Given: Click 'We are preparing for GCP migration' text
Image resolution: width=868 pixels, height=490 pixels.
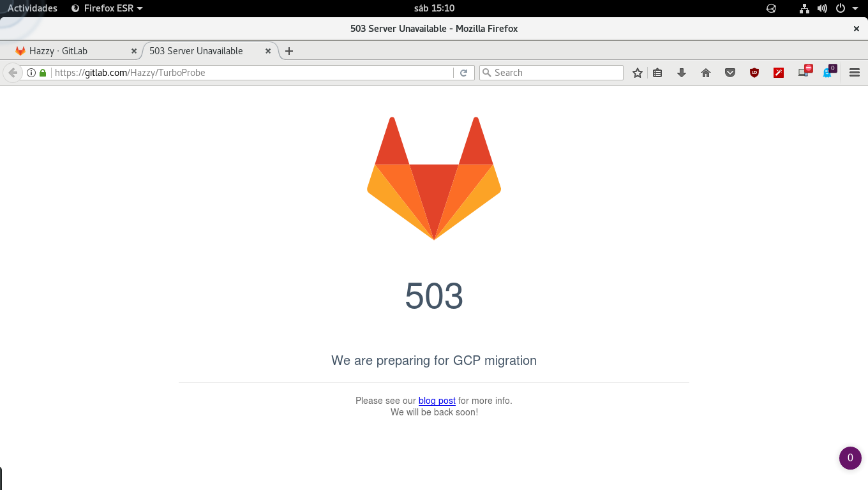Looking at the screenshot, I should coord(434,360).
